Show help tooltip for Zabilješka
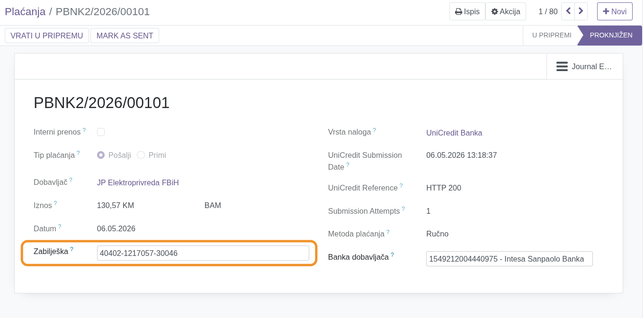 point(72,249)
